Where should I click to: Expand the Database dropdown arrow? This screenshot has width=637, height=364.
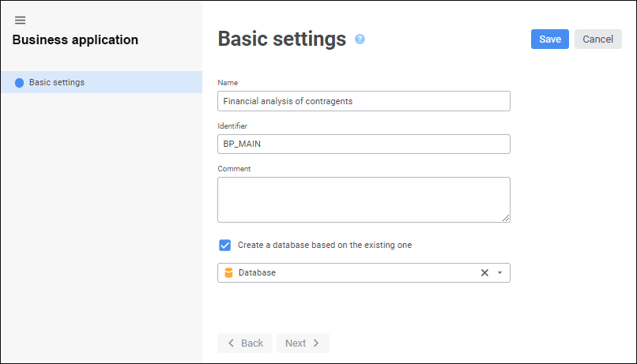coord(499,272)
